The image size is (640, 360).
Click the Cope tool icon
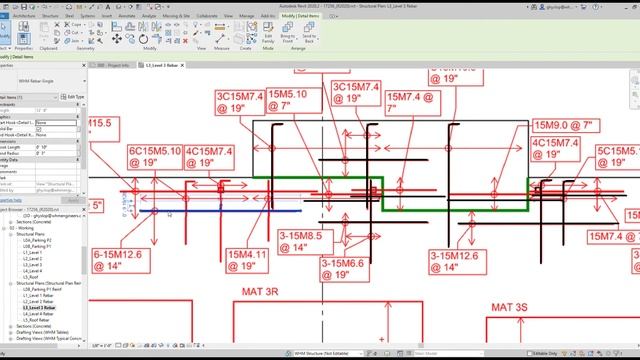[67, 24]
